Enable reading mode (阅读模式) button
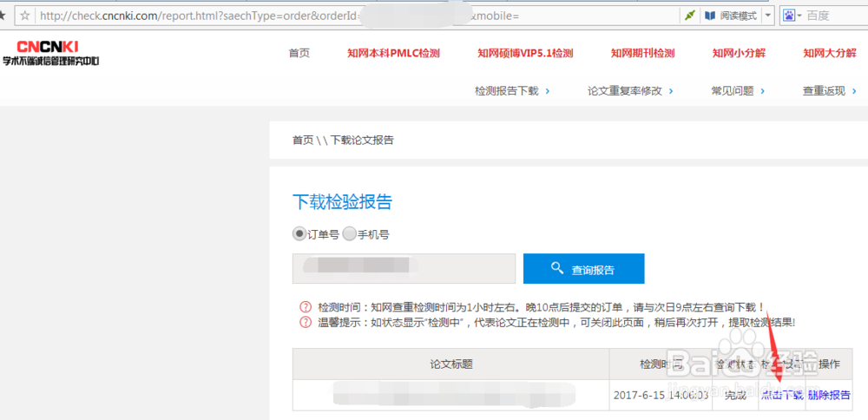Viewport: 868px width, 420px height. [731, 16]
